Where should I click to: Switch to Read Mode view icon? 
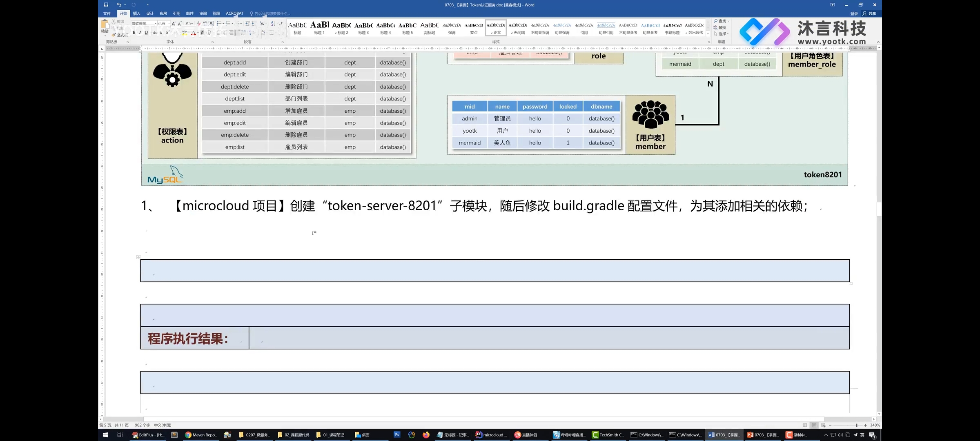click(x=805, y=425)
